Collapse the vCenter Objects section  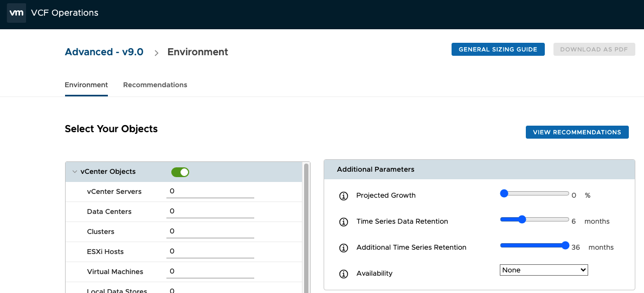tap(74, 172)
